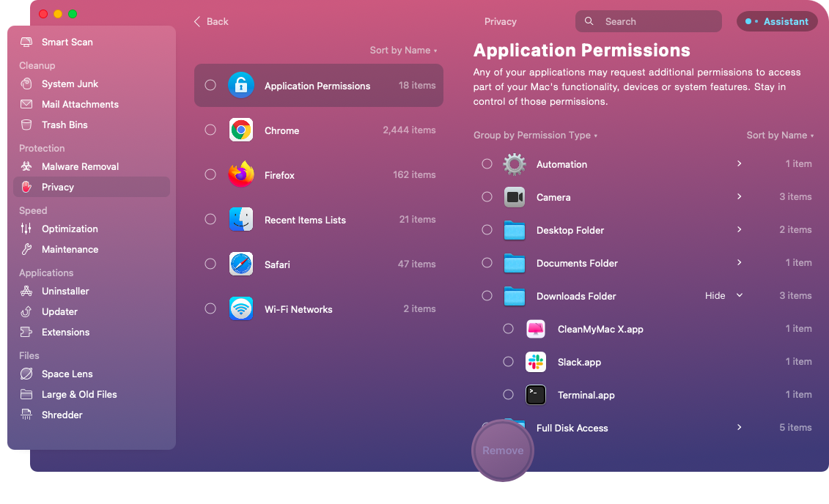
Task: Click the Desktop Folder blue folder icon
Action: pos(515,230)
